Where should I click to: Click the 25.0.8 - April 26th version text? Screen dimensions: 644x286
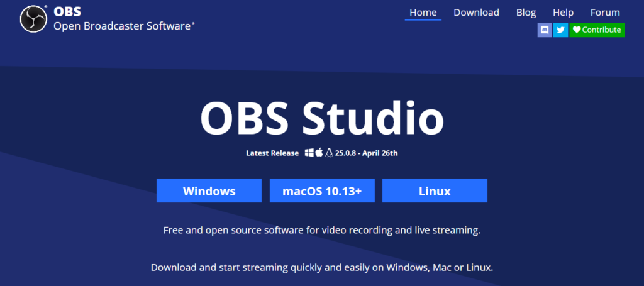point(367,153)
